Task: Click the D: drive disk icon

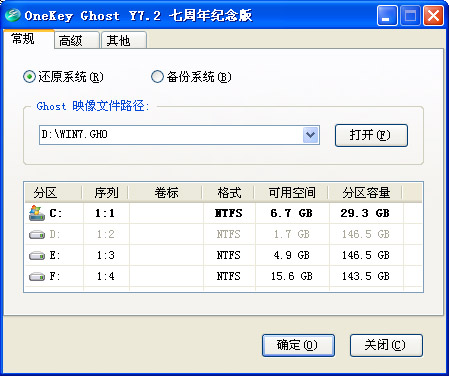Action: (x=37, y=235)
